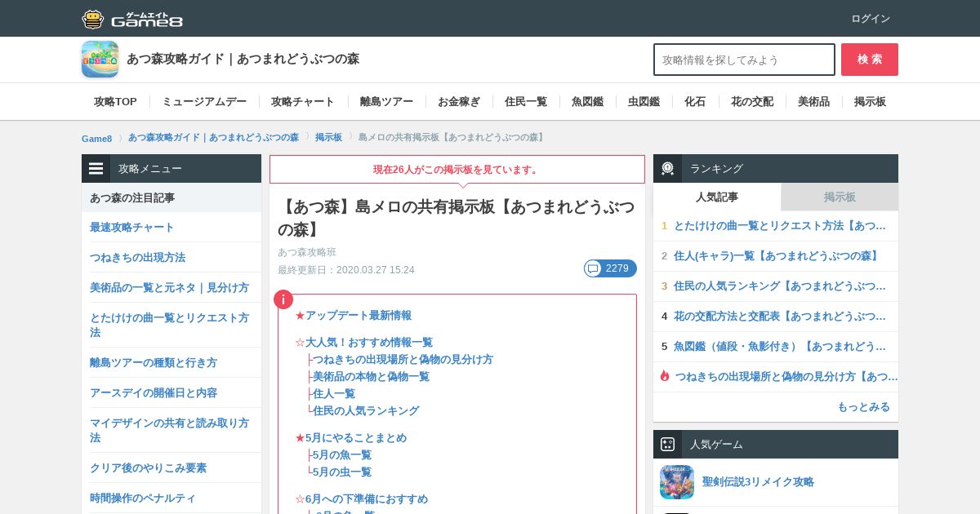Open 5月の魚一覧 link
Screen dimensions: 980x514
click(x=342, y=454)
